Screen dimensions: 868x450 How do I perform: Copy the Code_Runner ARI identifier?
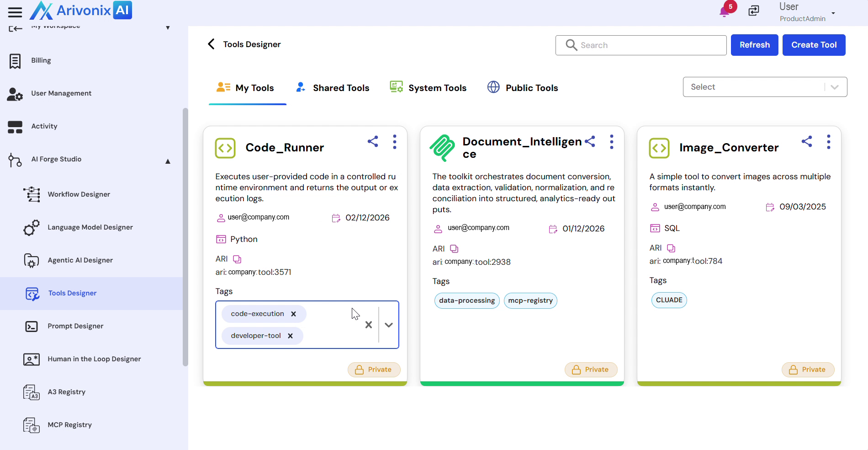(x=237, y=259)
